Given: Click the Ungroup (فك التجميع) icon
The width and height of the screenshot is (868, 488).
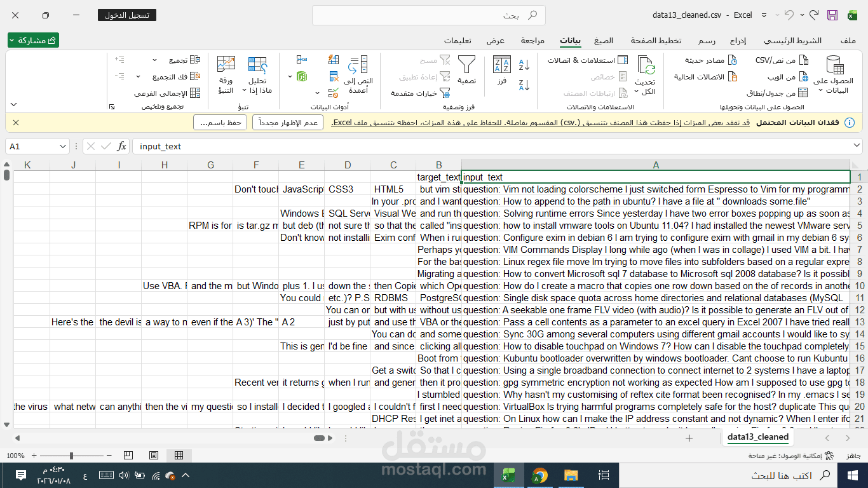Looking at the screenshot, I should [x=196, y=77].
